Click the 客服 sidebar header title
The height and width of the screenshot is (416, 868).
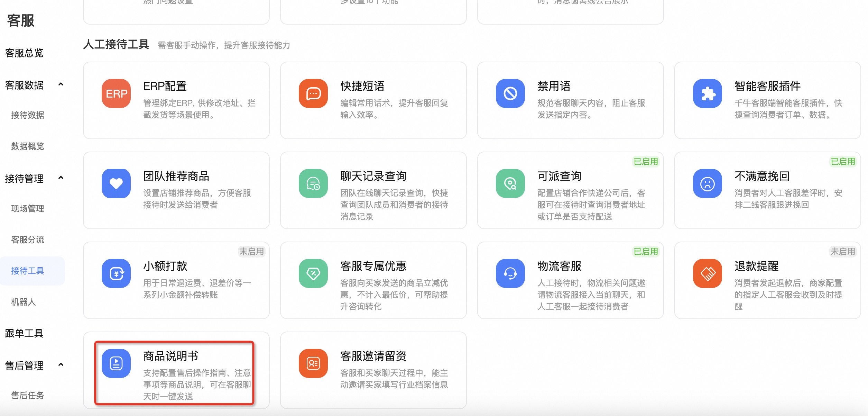[x=21, y=20]
